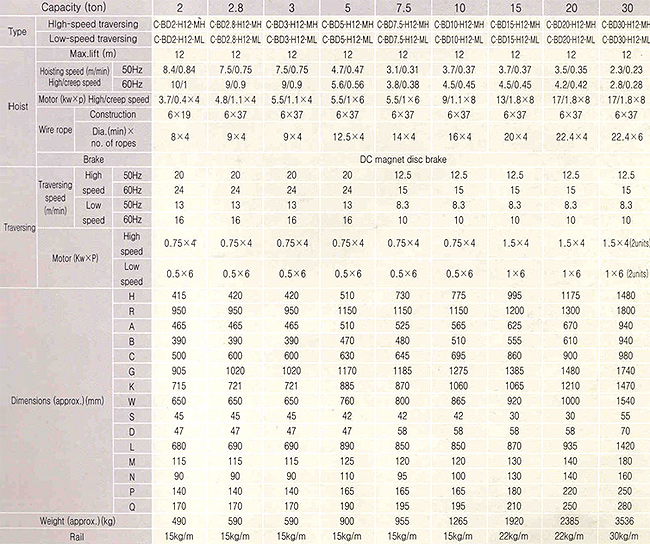Viewport: 650px width, 544px height.
Task: Select the '2385' weight value
Action: pos(570,521)
